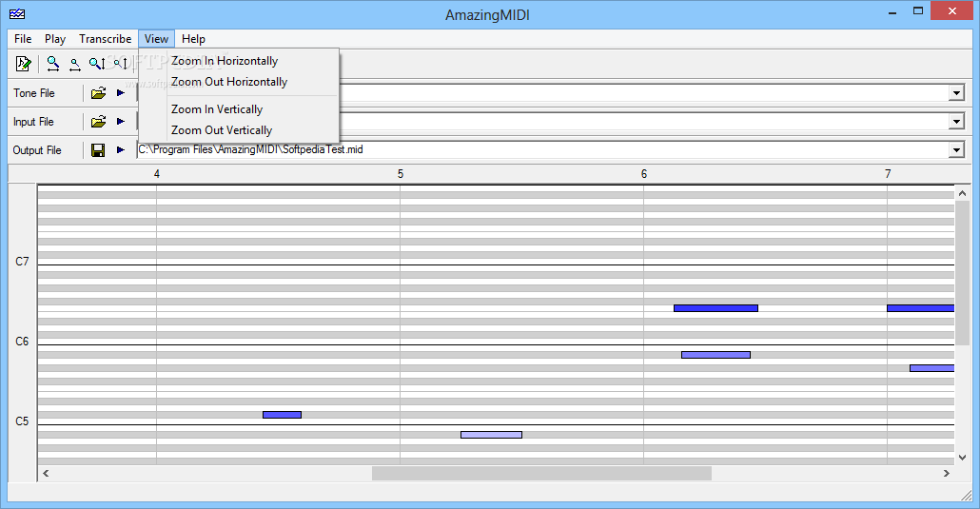This screenshot has height=509, width=980.
Task: Play the Input File
Action: coord(121,122)
